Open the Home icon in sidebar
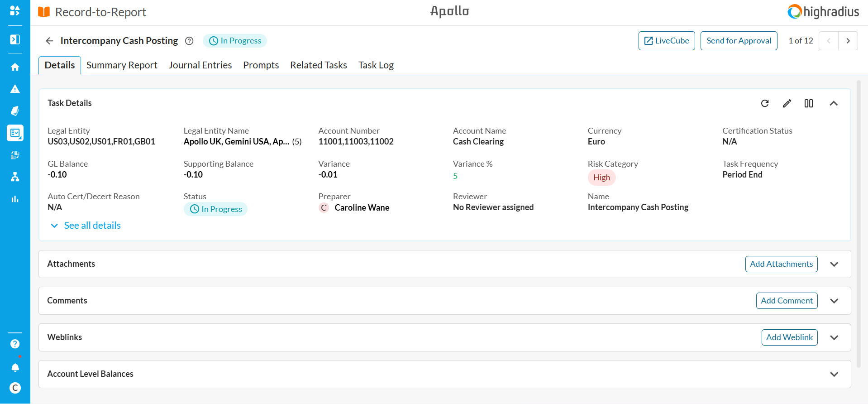This screenshot has height=404, width=868. [15, 67]
